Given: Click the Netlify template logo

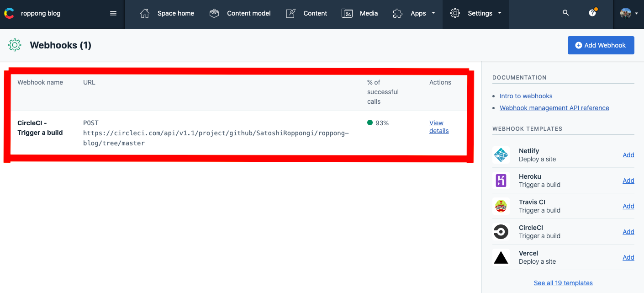Looking at the screenshot, I should click(501, 155).
